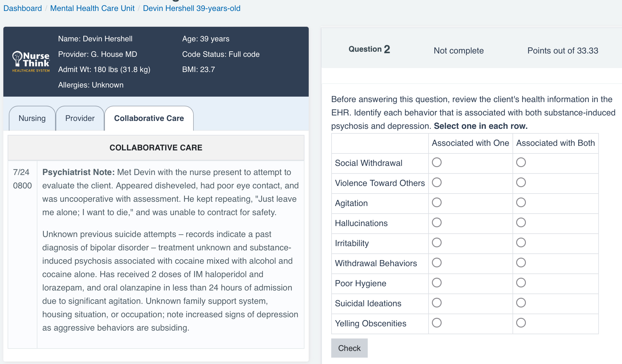622x364 pixels.
Task: Click the Question 2 heading
Action: tap(369, 49)
